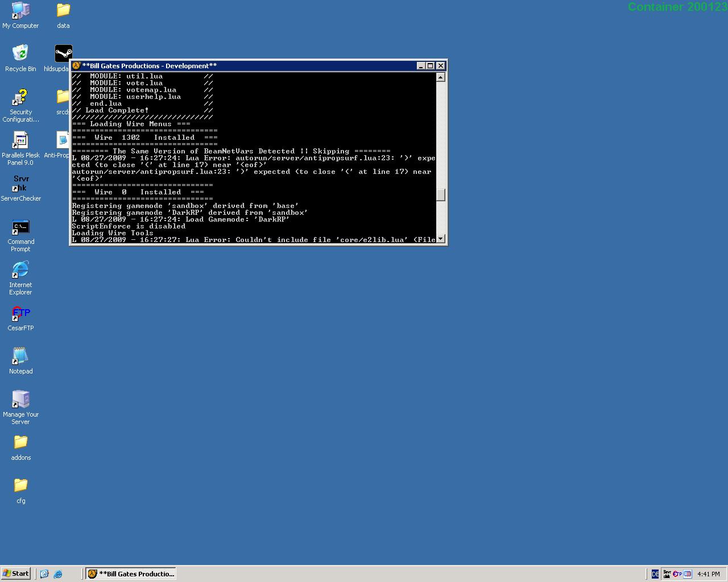Select the data folder icon
The image size is (728, 582).
(63, 11)
